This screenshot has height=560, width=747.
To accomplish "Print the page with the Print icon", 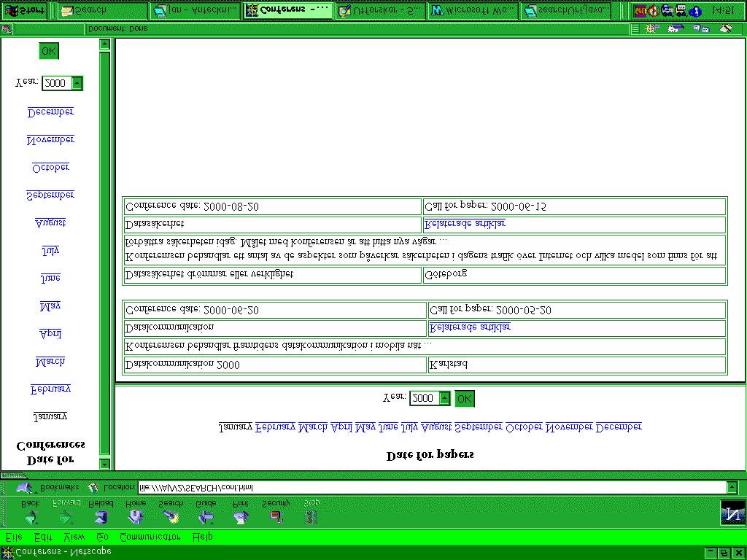I will pyautogui.click(x=241, y=517).
